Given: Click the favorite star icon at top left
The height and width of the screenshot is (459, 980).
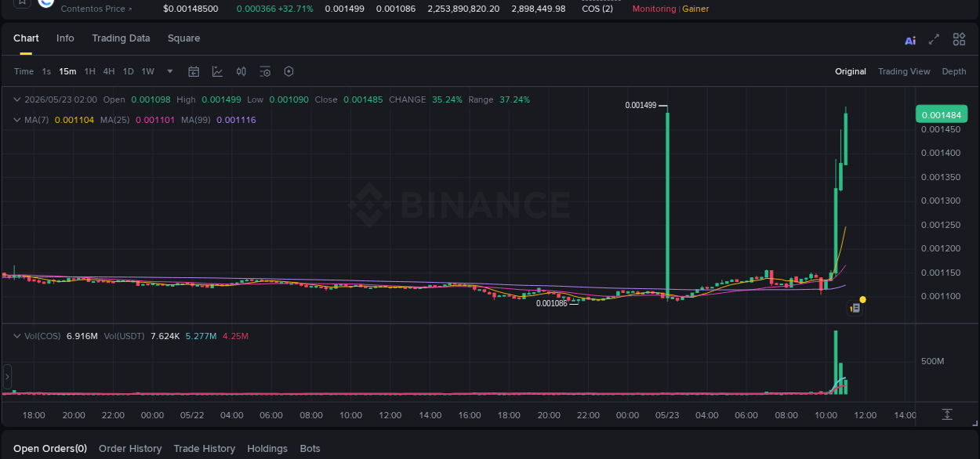Looking at the screenshot, I should click(21, 2).
